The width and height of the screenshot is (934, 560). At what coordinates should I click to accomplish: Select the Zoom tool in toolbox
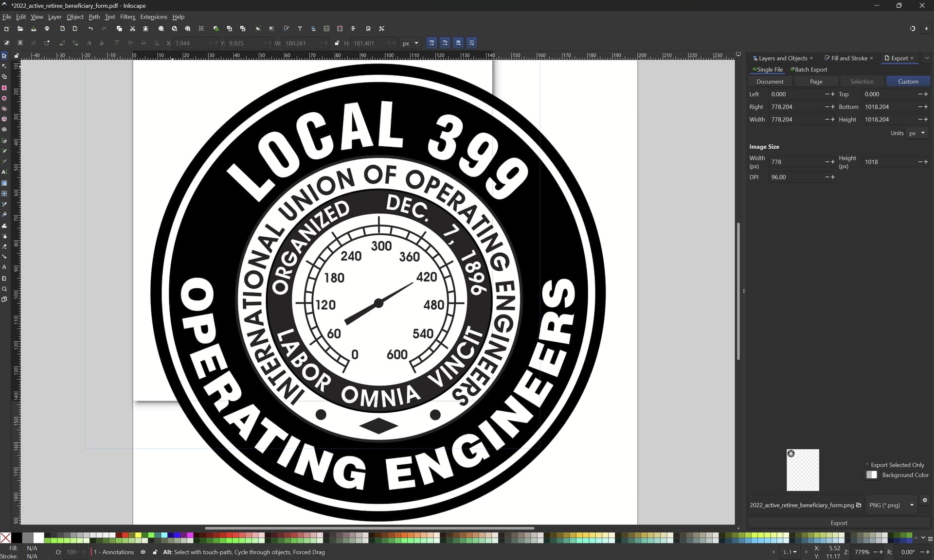point(4,289)
